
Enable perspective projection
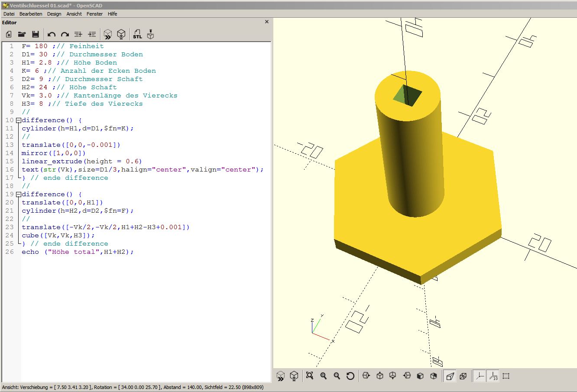point(450,376)
